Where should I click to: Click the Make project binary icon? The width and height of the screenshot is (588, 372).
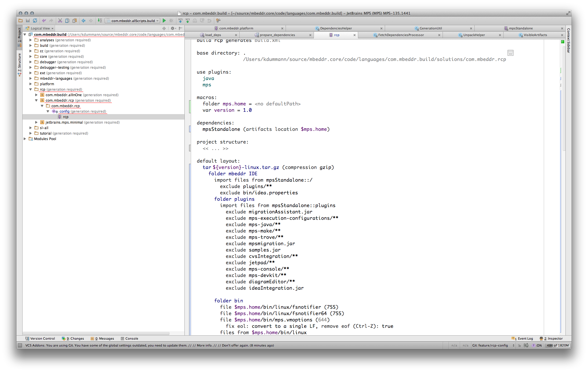tap(100, 21)
